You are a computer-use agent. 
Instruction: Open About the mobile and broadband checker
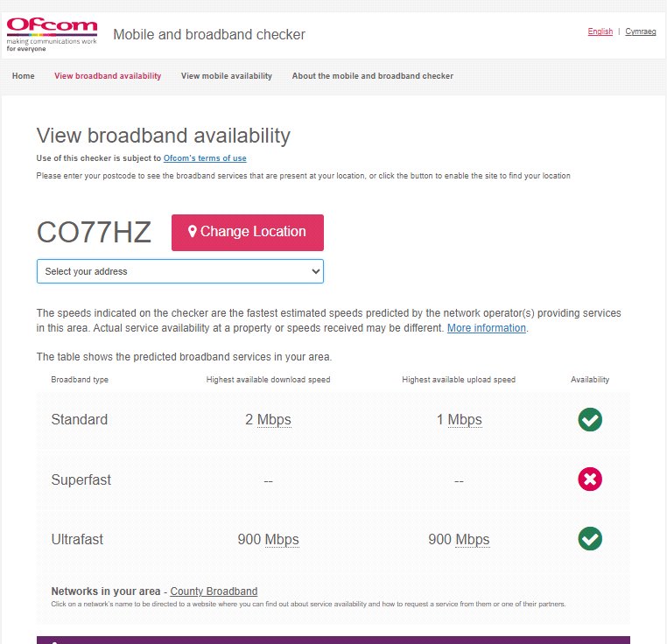coord(373,76)
